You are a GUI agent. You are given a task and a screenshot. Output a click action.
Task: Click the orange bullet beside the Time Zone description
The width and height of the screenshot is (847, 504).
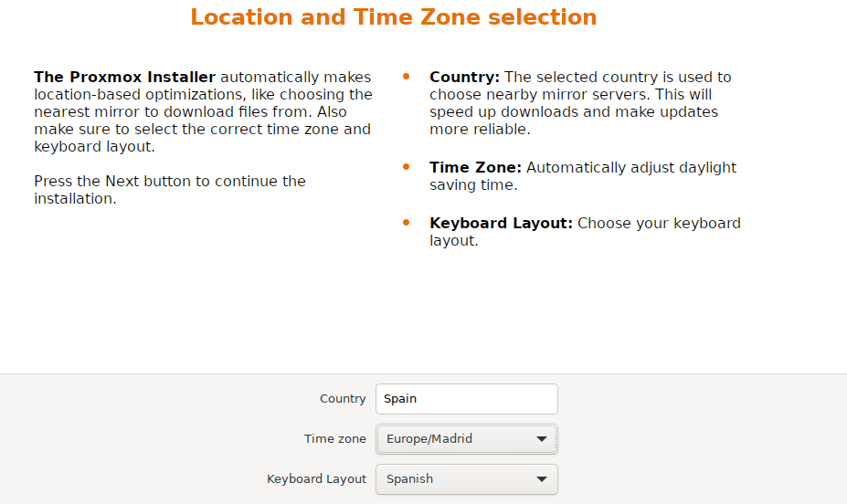point(406,168)
